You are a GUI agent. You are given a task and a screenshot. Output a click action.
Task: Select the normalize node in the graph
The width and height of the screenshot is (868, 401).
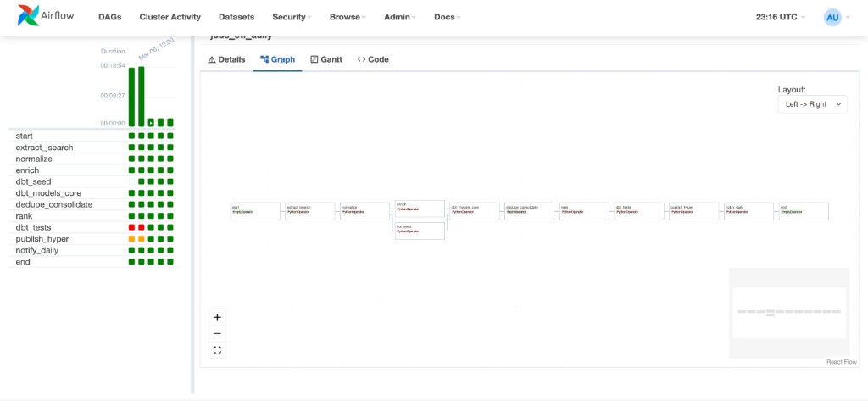point(364,211)
